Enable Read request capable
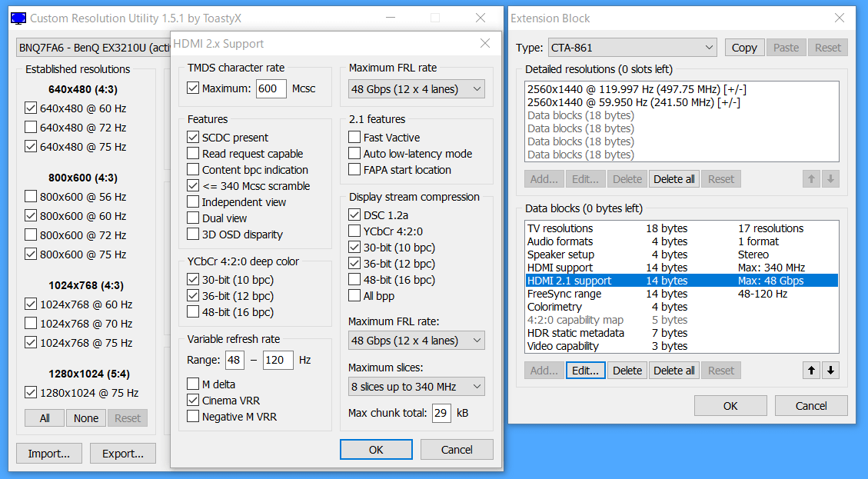The width and height of the screenshot is (868, 479). click(x=193, y=154)
